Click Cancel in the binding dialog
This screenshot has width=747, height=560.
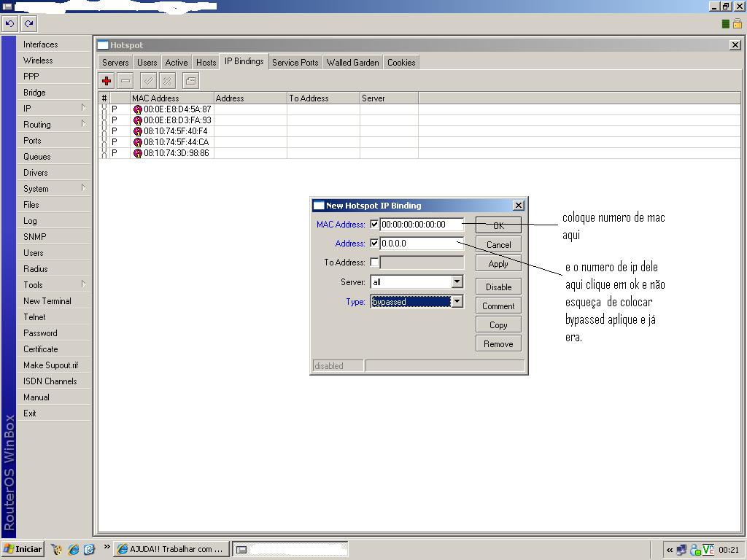[x=498, y=245]
